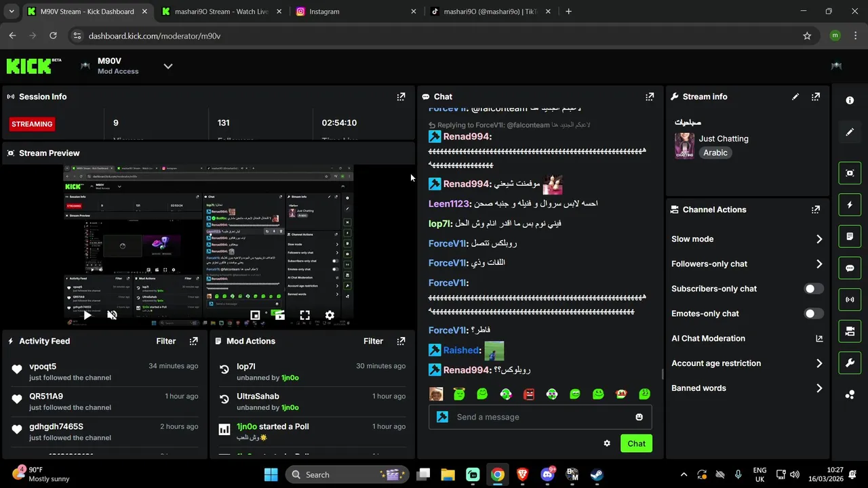Toggle the wrench stream info icon in sidebar
Image resolution: width=868 pixels, height=488 pixels.
pos(850,363)
